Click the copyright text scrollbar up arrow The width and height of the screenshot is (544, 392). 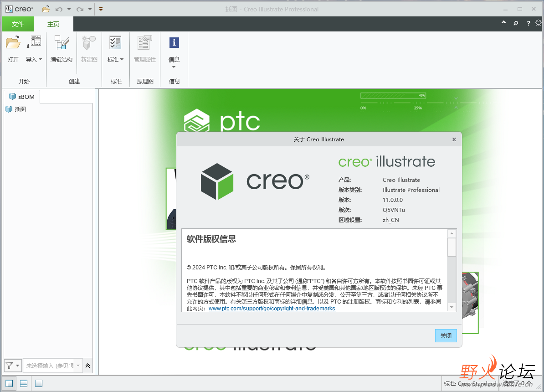pos(452,233)
